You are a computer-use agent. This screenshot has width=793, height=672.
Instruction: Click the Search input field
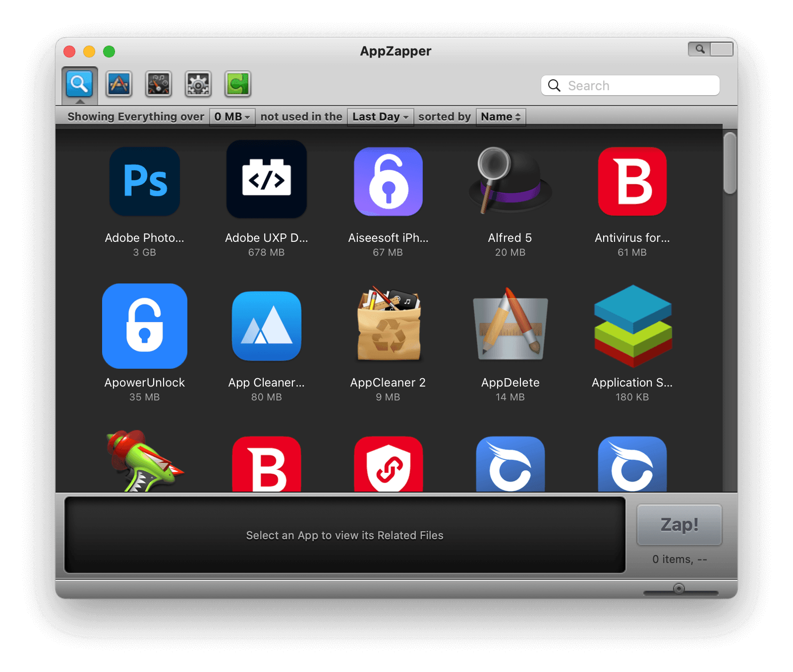(x=630, y=85)
